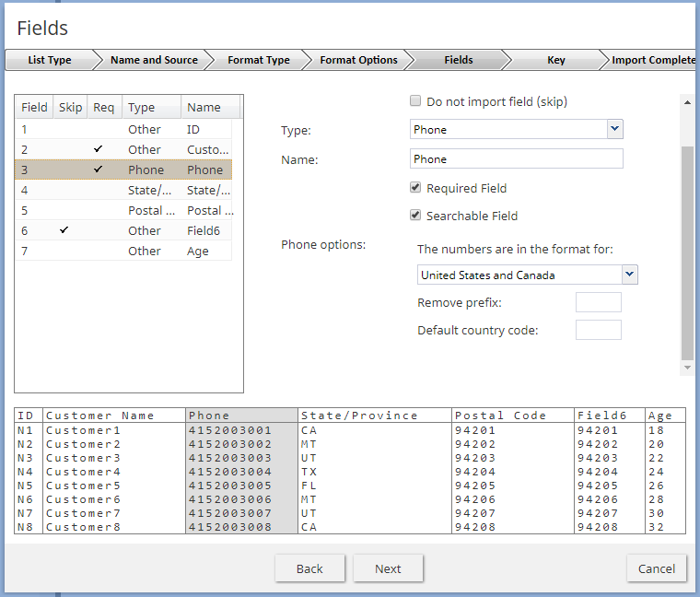
Task: Click the Name input containing Phone
Action: tap(516, 159)
